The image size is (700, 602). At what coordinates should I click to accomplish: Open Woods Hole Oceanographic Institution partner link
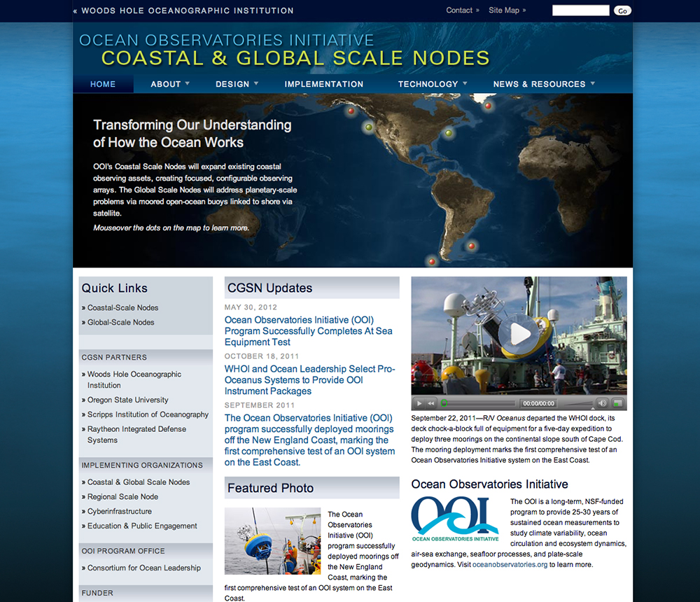(x=134, y=379)
